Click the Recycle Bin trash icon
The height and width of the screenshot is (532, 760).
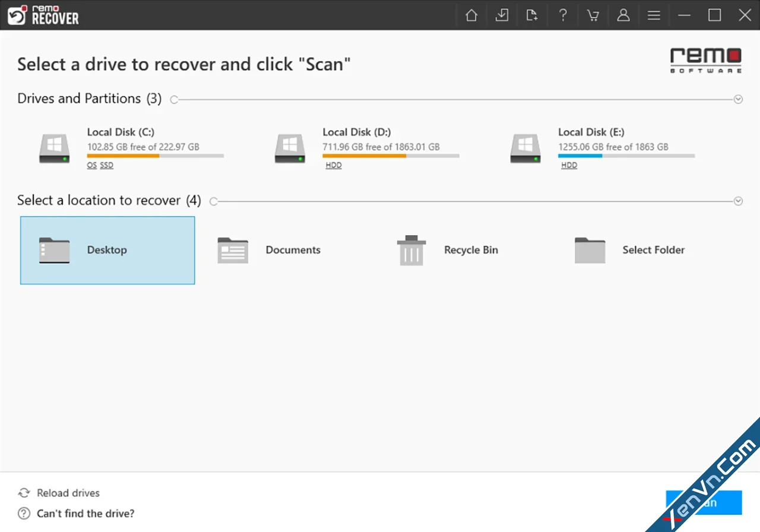[411, 250]
